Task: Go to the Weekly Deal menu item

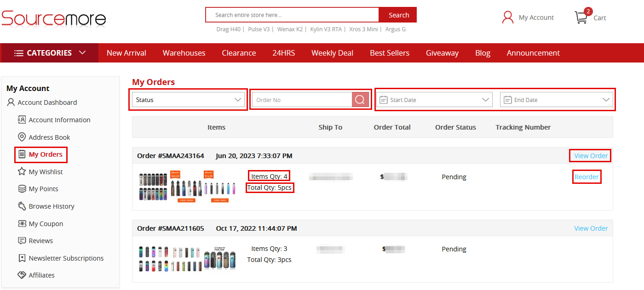Action: 332,53
